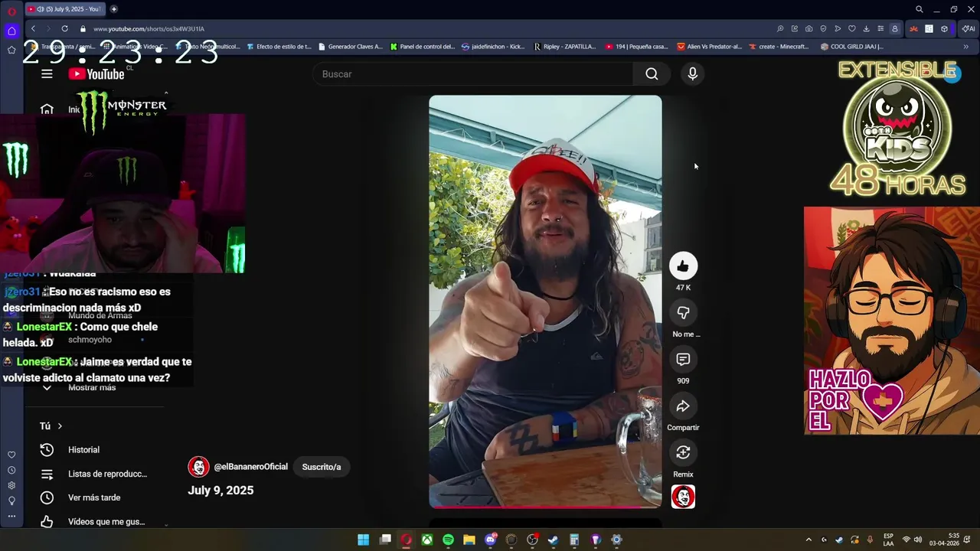Open the comments showing 909
This screenshot has width=980, height=551.
(x=683, y=359)
